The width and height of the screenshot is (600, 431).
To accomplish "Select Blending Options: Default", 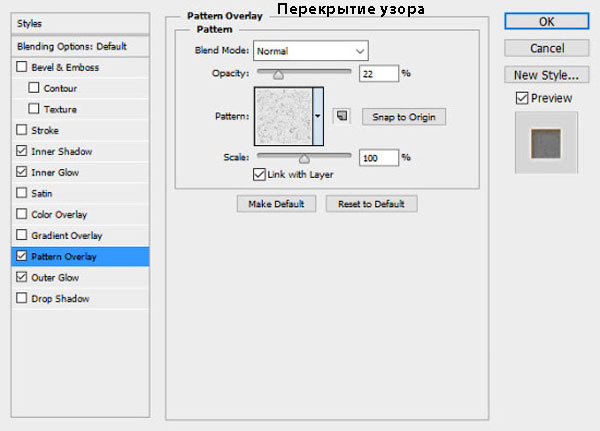I will pos(80,46).
